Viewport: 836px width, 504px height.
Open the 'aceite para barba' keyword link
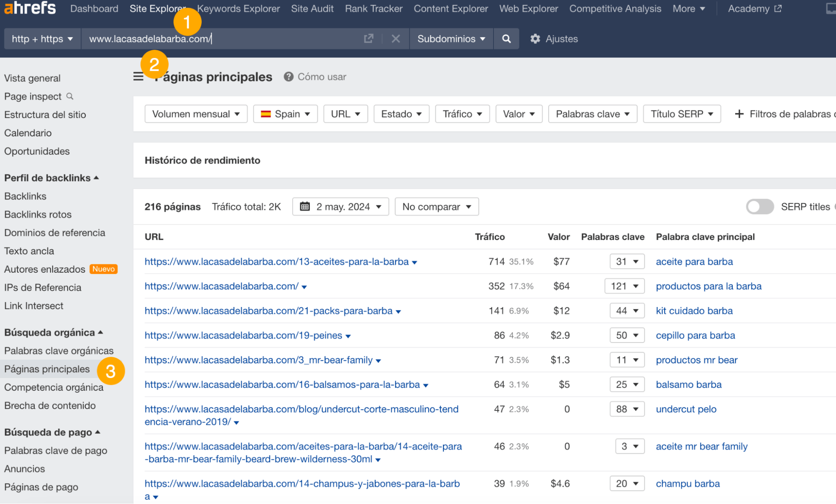pos(694,261)
